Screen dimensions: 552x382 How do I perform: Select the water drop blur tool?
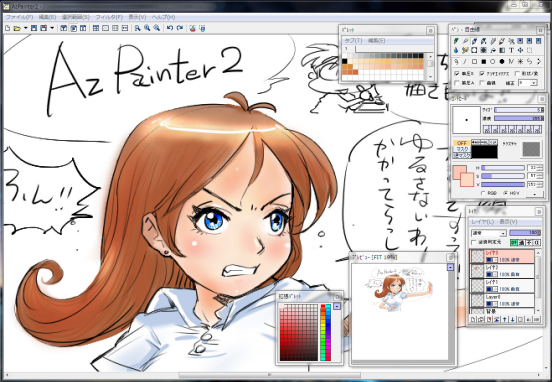click(456, 50)
